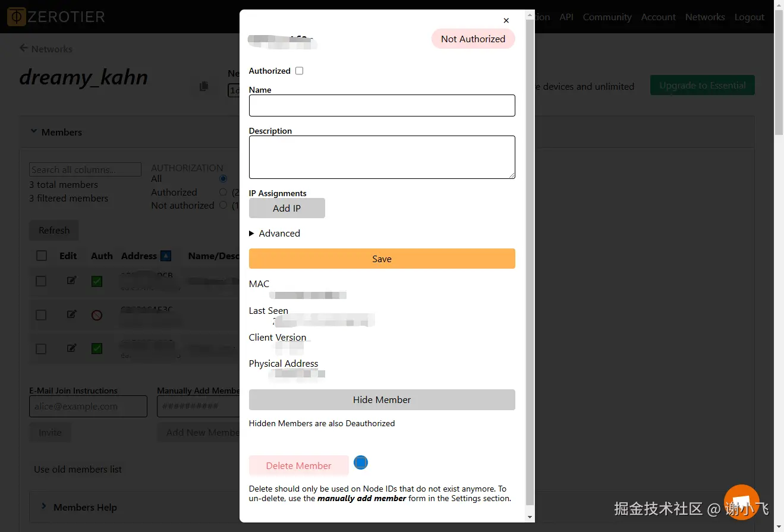
Task: Click the ZeroTier logo icon
Action: [16, 17]
